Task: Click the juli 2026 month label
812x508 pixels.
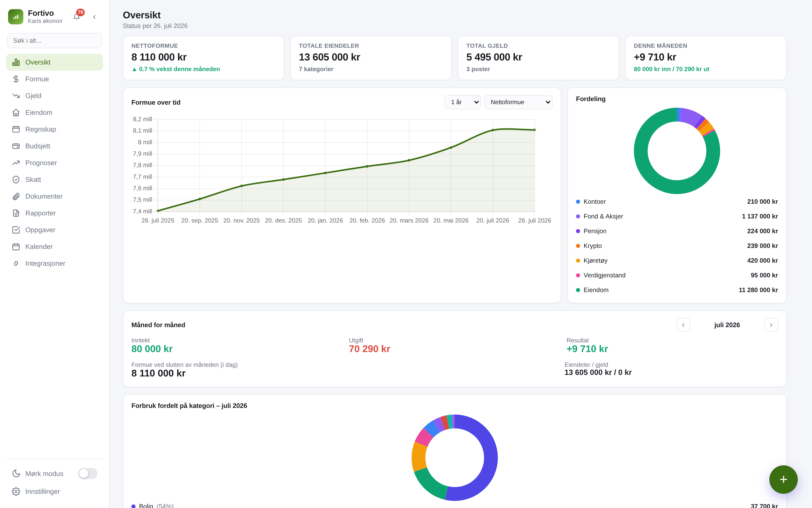Action: click(x=727, y=325)
